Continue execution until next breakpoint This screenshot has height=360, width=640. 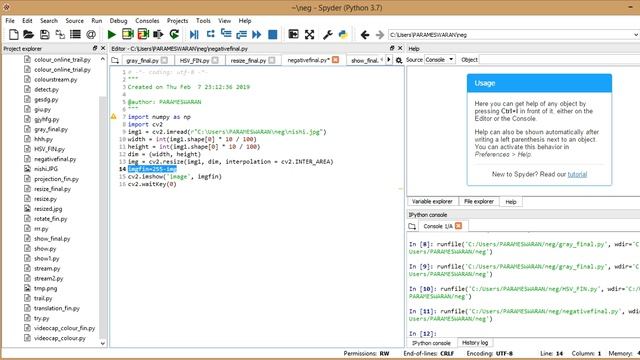click(x=257, y=35)
